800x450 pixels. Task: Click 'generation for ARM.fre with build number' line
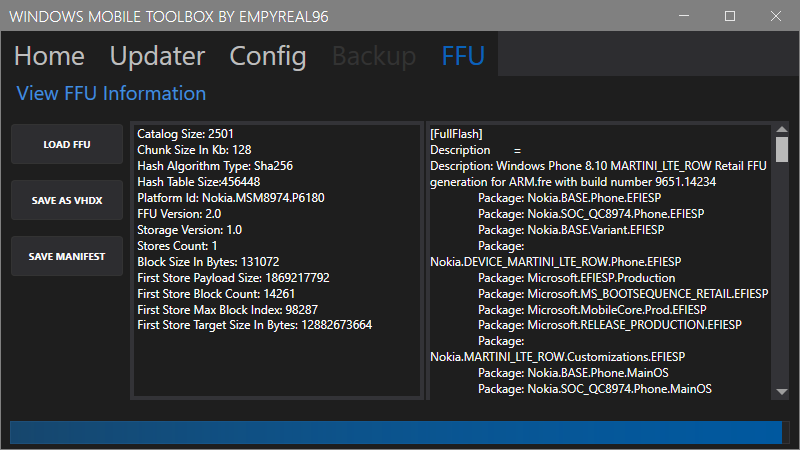[573, 182]
